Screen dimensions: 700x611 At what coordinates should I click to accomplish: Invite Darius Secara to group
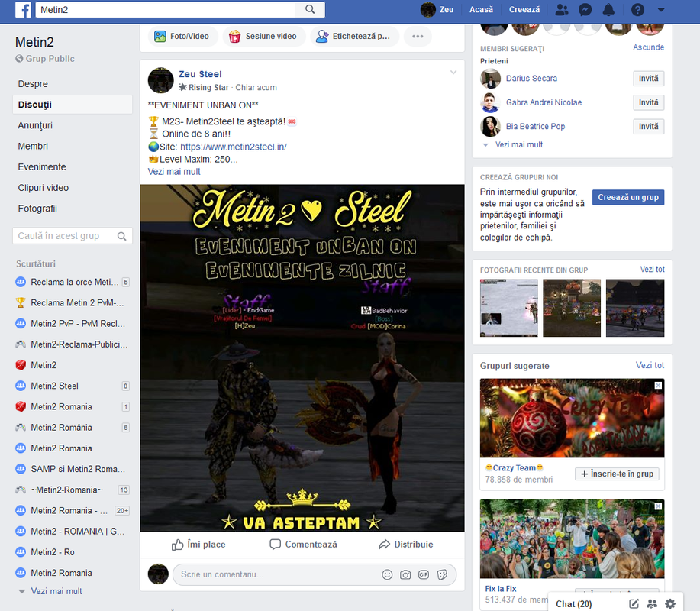[x=648, y=79]
